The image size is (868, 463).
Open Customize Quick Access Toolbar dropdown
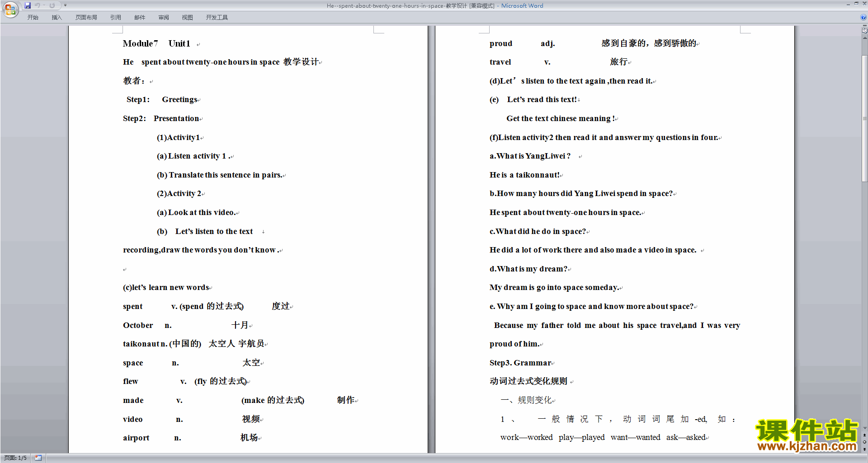pos(65,5)
